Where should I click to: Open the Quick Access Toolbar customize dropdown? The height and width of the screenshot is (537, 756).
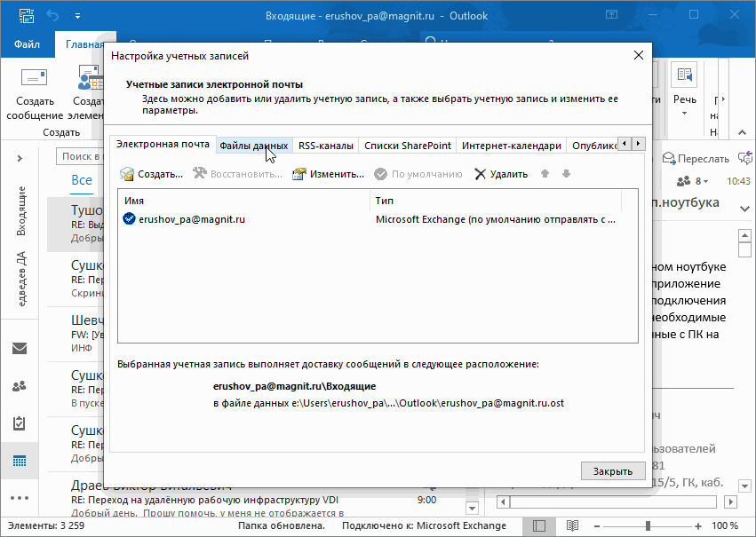click(77, 16)
